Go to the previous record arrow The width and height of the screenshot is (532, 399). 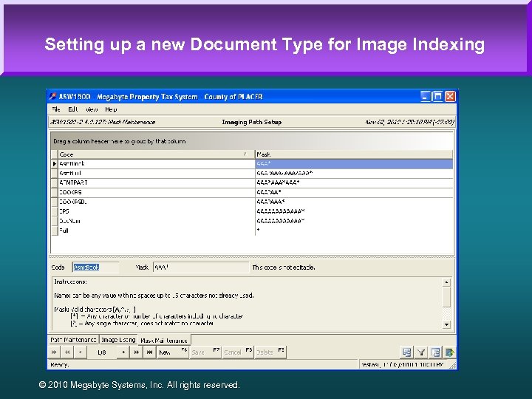click(80, 352)
